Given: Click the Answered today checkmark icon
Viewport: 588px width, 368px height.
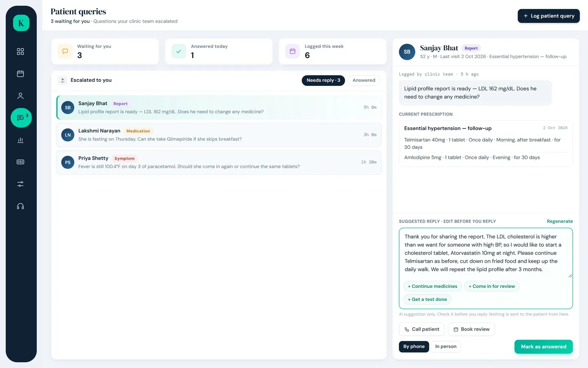Looking at the screenshot, I should point(178,51).
